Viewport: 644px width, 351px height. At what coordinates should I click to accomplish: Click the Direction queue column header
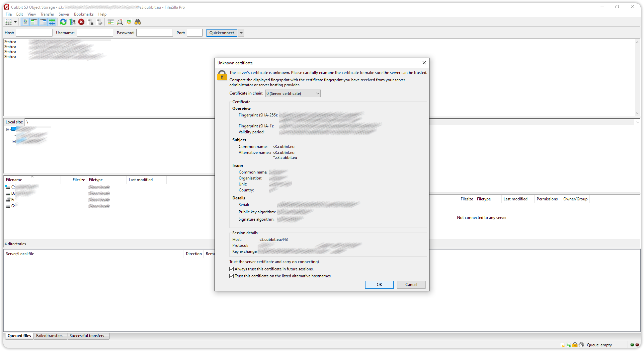point(194,254)
